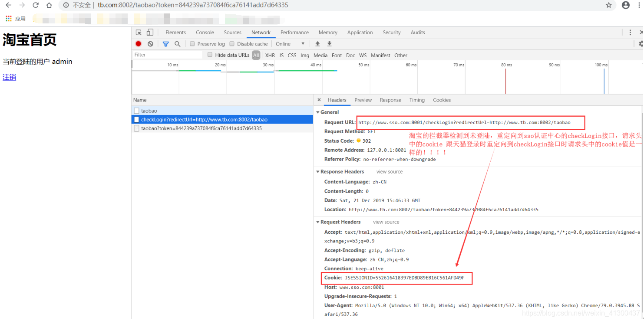Filter requests by Other
The height and width of the screenshot is (321, 644).
pos(401,56)
